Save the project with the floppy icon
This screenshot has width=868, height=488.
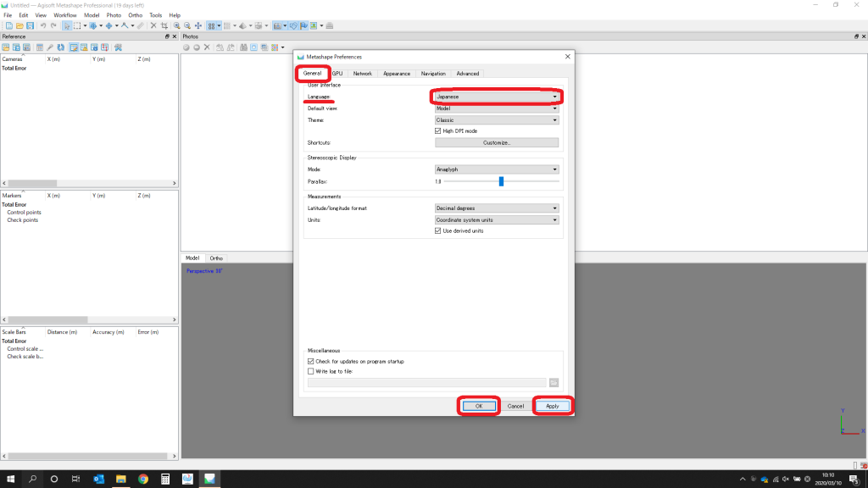(x=30, y=25)
